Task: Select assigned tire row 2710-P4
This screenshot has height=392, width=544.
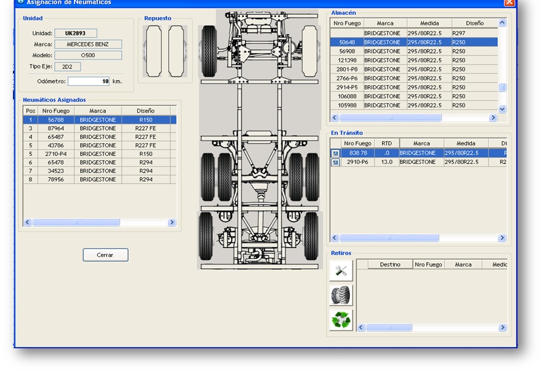Action: (100, 154)
